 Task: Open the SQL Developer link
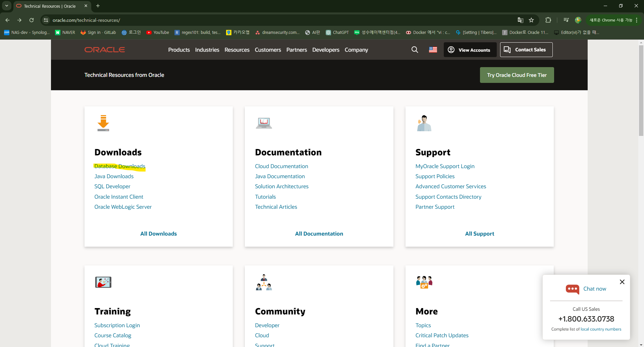point(112,186)
